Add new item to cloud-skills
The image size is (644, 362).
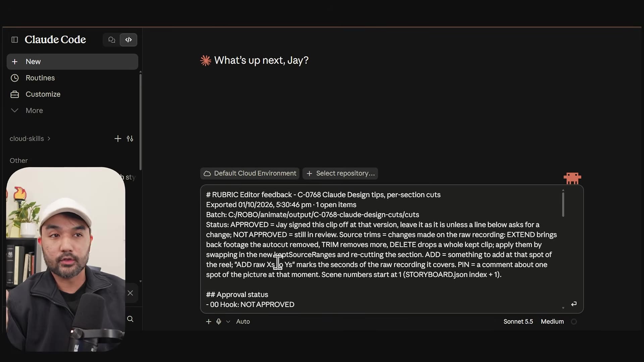click(118, 139)
